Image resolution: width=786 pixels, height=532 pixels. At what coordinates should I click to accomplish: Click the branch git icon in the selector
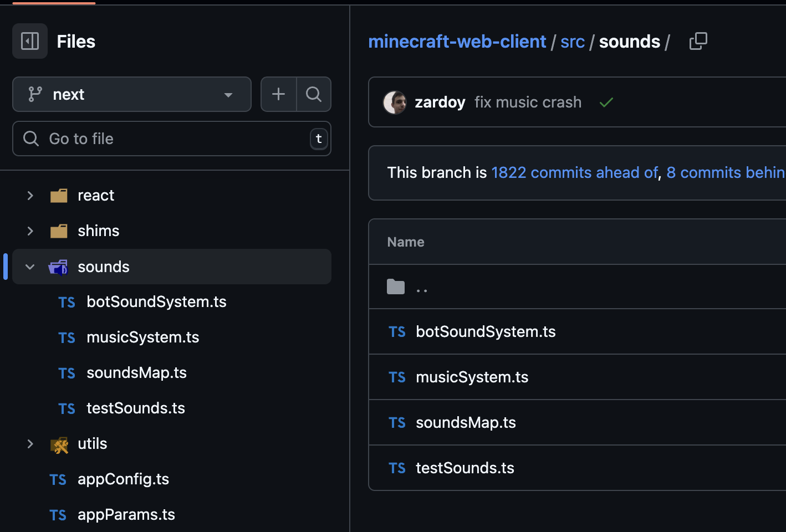[34, 94]
